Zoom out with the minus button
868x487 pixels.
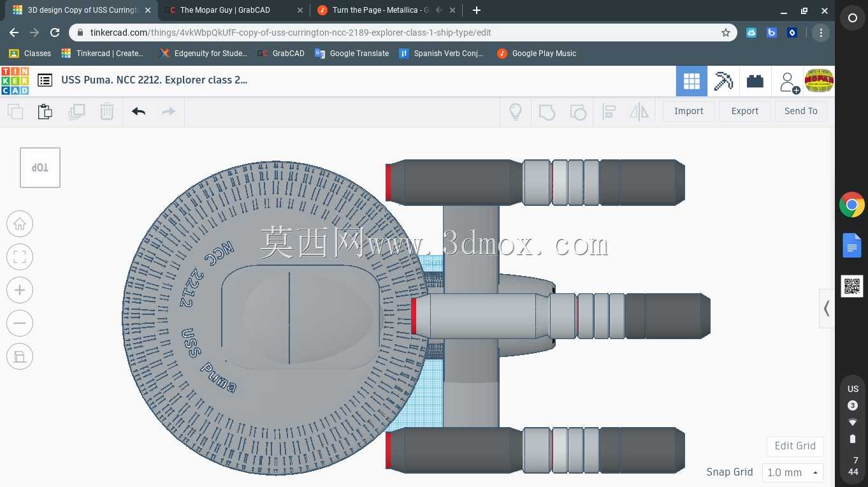[x=20, y=323]
